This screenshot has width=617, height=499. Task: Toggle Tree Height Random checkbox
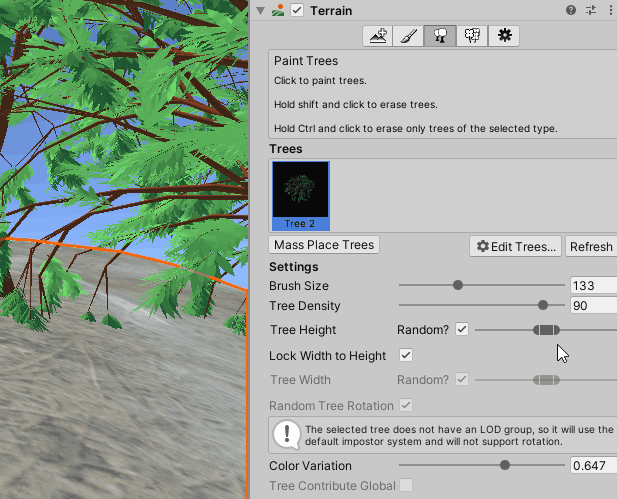(x=462, y=329)
